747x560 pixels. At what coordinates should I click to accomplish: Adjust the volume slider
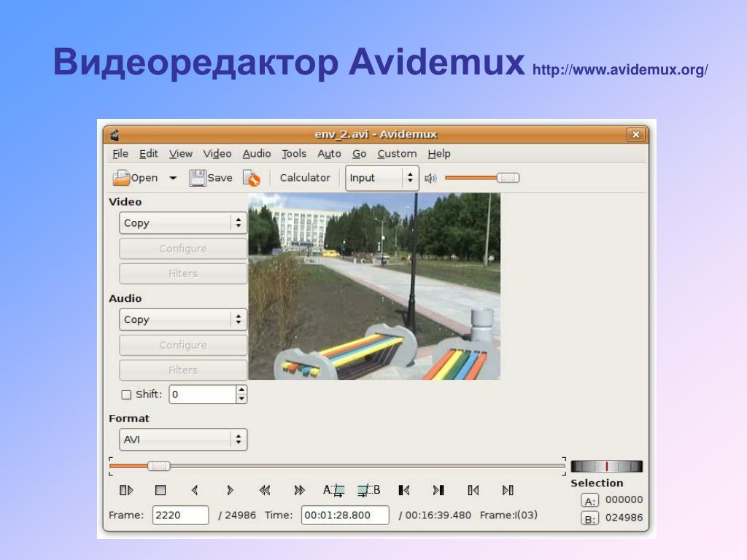[482, 178]
